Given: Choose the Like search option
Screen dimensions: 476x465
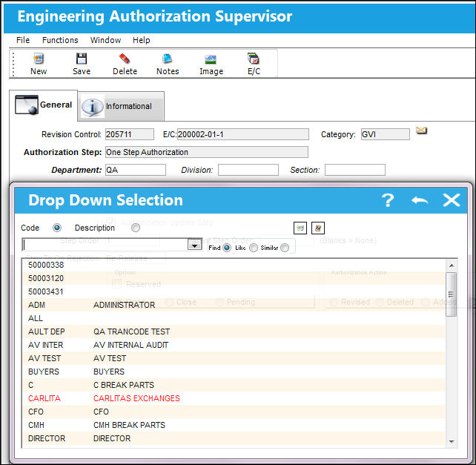Looking at the screenshot, I should point(253,248).
